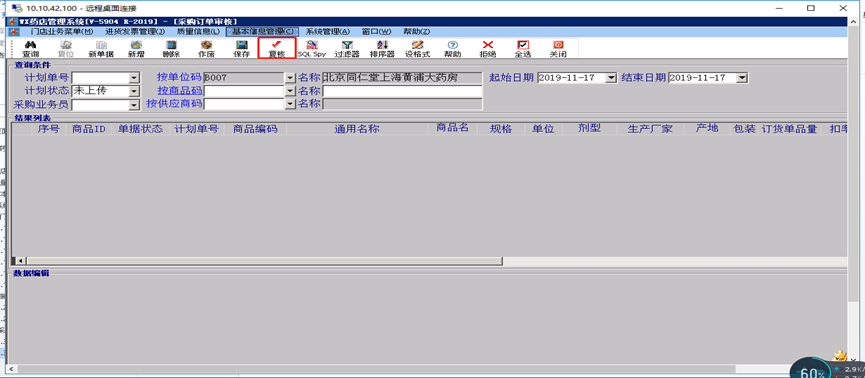
Task: Click the 按商品码 link label
Action: point(179,91)
